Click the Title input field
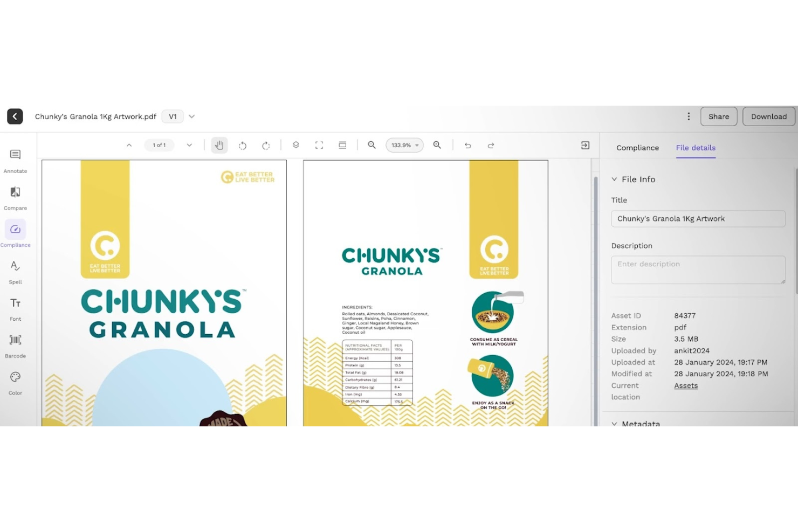The height and width of the screenshot is (532, 798). point(698,219)
